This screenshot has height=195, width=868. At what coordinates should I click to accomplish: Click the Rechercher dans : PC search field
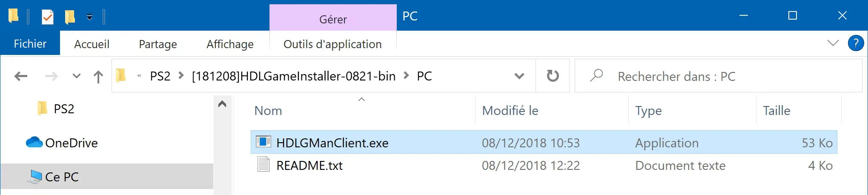pos(718,76)
